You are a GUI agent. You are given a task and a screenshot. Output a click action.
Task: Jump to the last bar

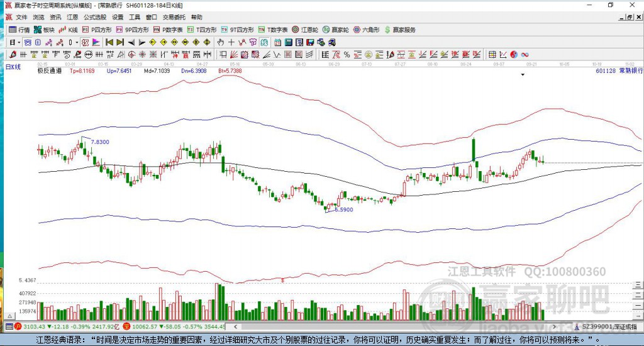click(120, 42)
